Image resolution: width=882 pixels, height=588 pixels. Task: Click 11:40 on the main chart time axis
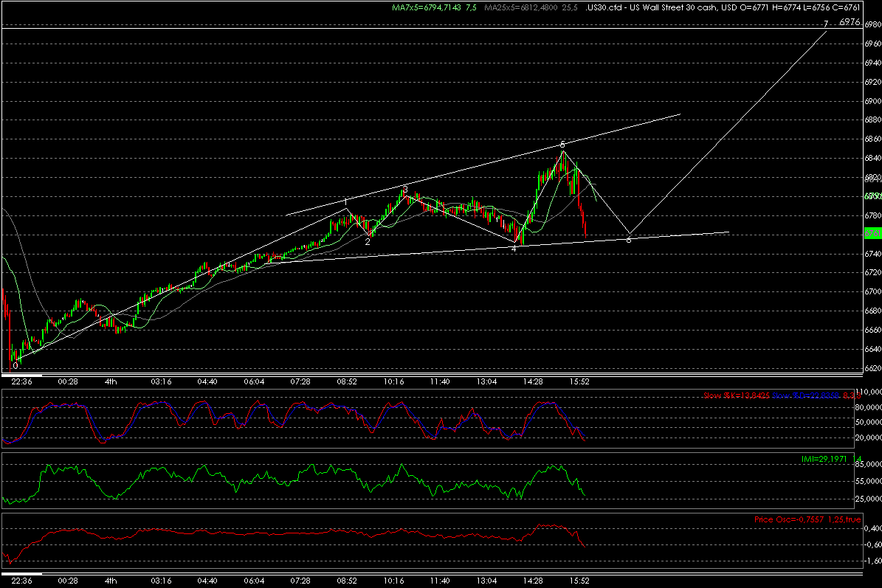pos(439,381)
